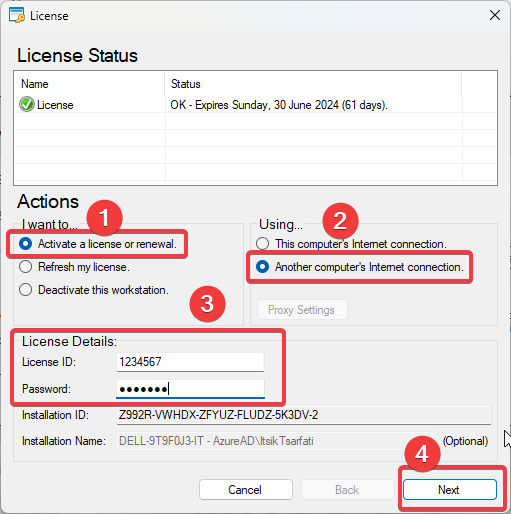Viewport: 511px width, 514px height.
Task: Focus the License ID text field
Action: (190, 362)
